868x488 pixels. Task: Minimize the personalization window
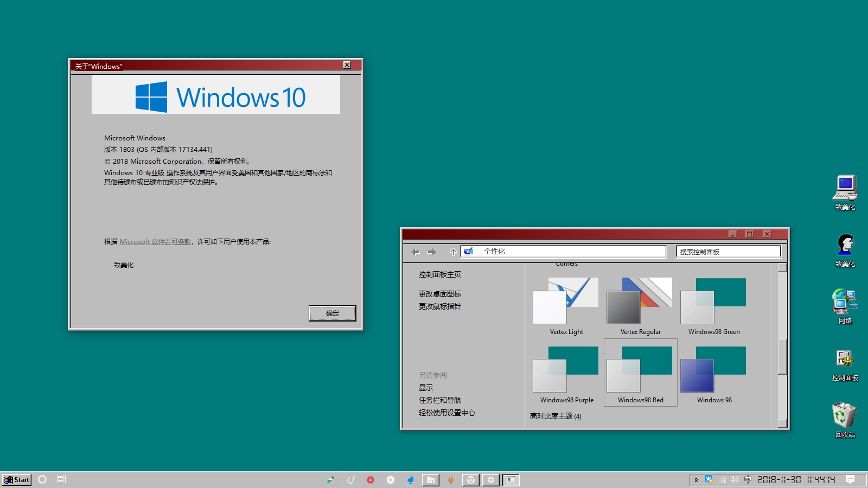tap(732, 234)
